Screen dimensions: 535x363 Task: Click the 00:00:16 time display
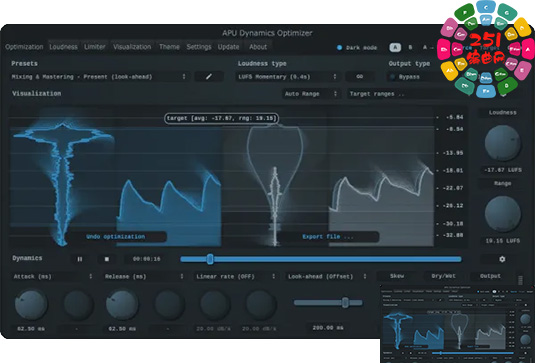coord(147,259)
